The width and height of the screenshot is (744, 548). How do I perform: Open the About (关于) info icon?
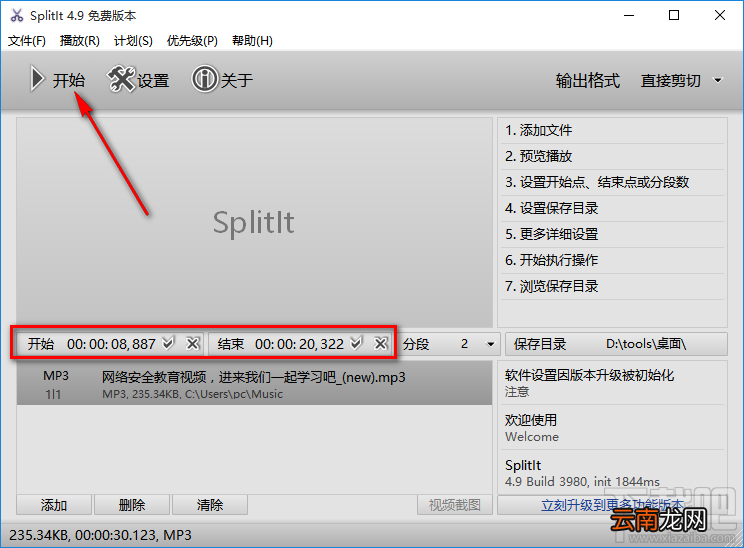(x=222, y=79)
